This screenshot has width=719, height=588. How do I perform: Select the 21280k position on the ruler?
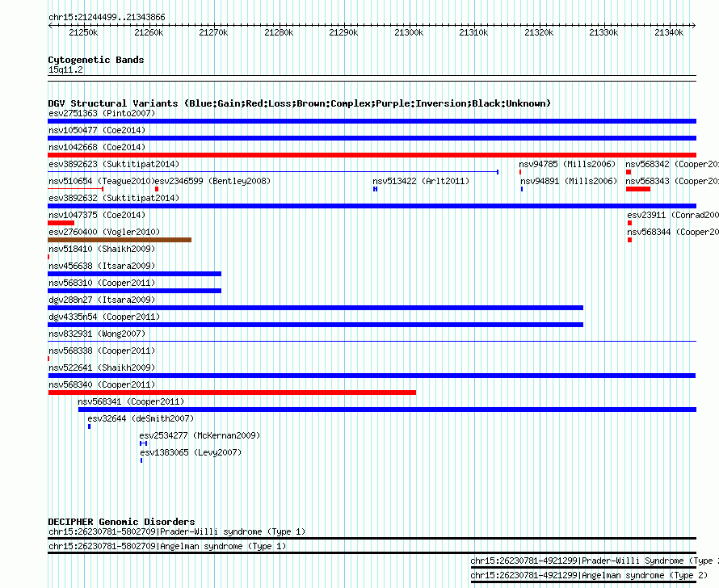[279, 32]
